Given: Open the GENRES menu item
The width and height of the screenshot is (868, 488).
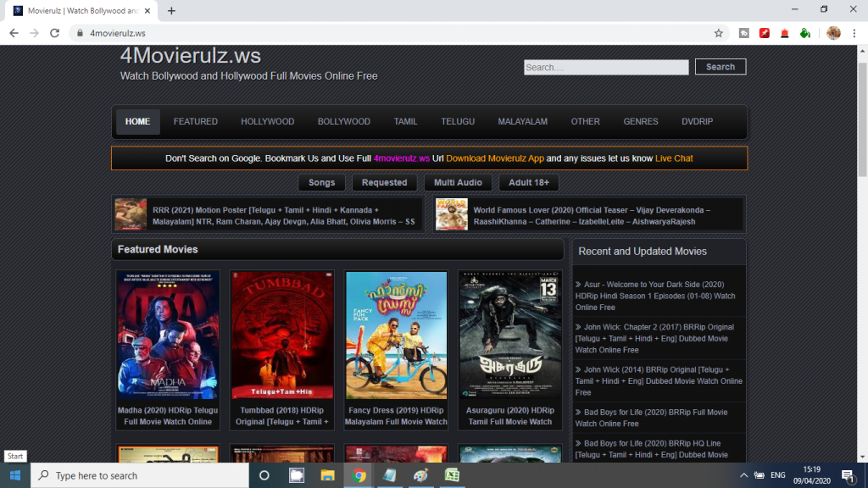Looking at the screenshot, I should point(641,122).
